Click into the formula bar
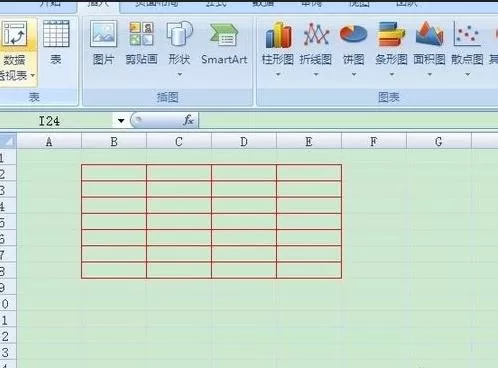498x368 pixels. [x=348, y=120]
